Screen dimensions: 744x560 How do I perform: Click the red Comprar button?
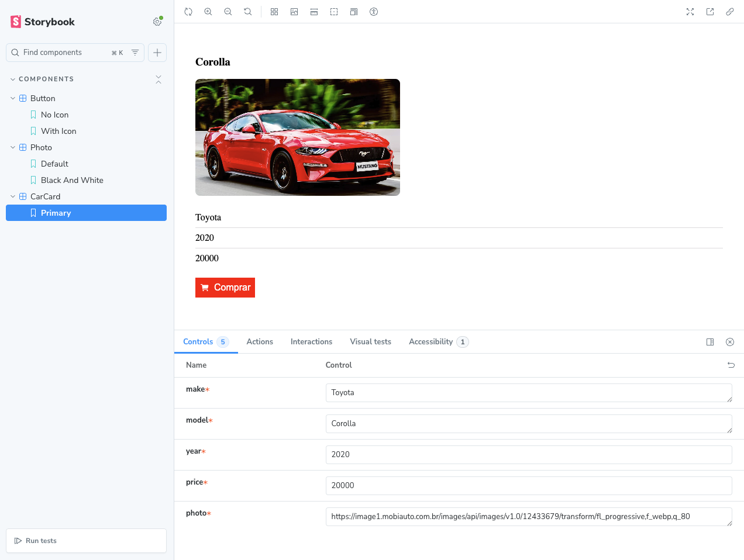225,288
